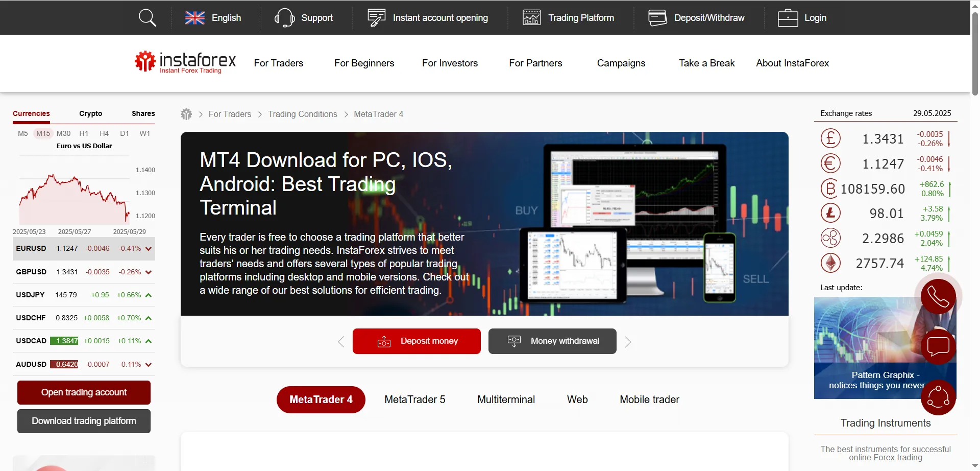
Task: Select the Web tab
Action: coord(577,399)
